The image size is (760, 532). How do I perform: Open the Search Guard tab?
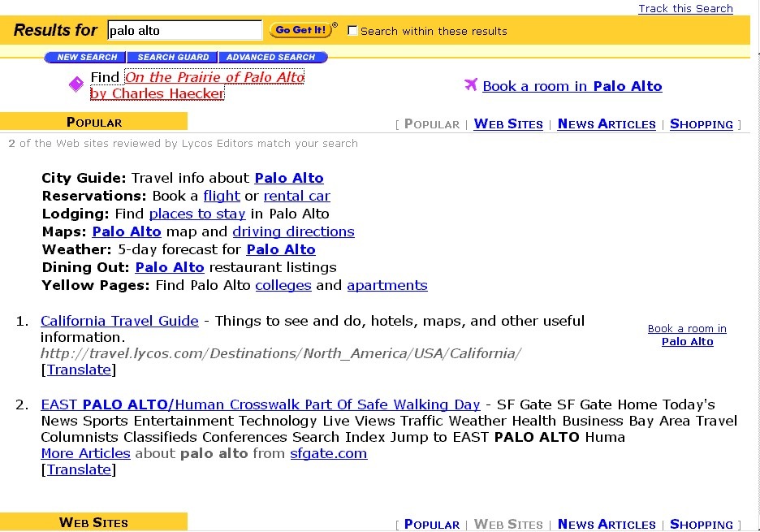click(173, 58)
